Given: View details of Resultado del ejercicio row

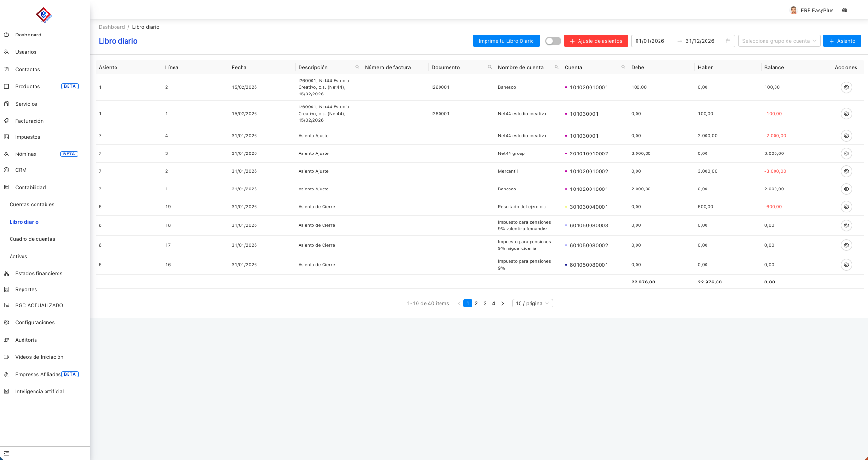Looking at the screenshot, I should (846, 207).
